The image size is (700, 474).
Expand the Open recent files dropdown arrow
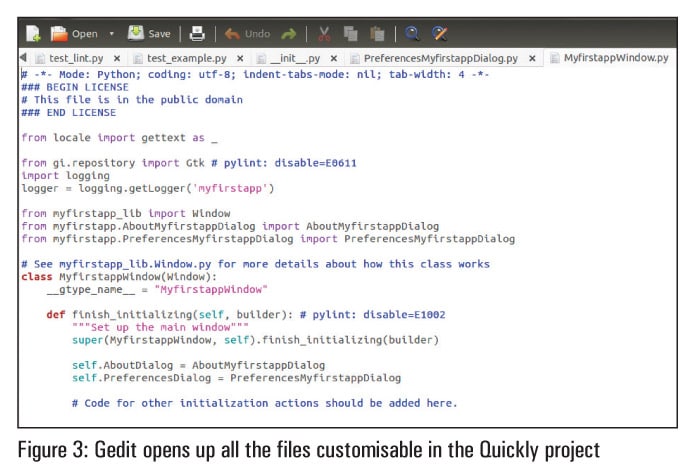tap(111, 33)
